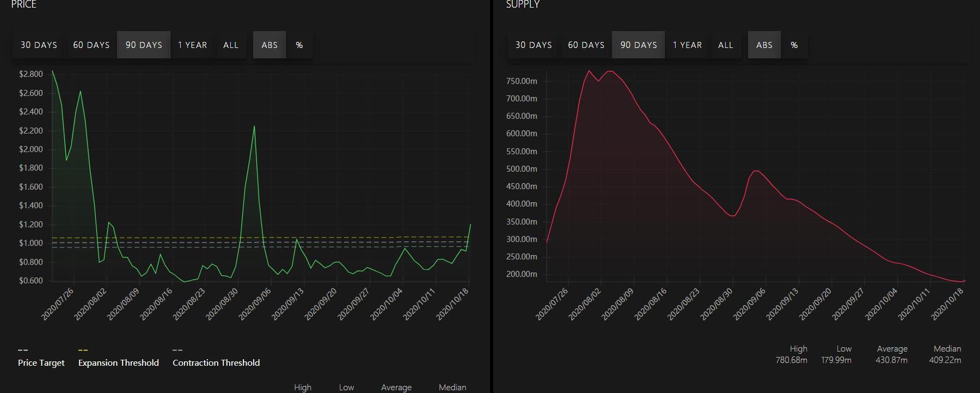This screenshot has width=980, height=393.
Task: Click the early-September price spike peak
Action: point(254,126)
